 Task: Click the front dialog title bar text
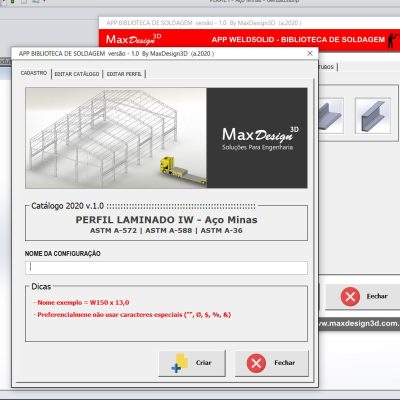coord(116,54)
